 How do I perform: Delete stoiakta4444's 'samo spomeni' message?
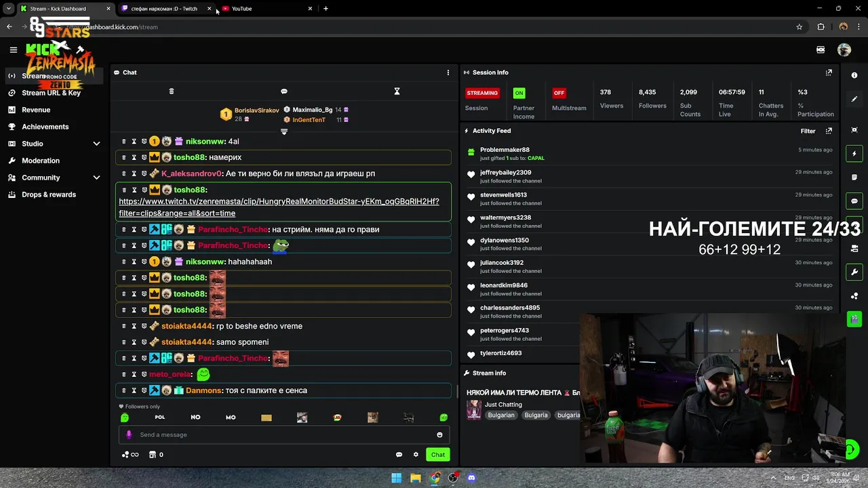123,342
